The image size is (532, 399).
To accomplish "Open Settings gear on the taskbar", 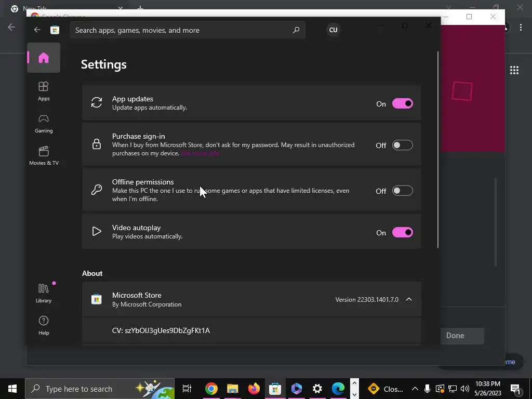I will [317, 389].
